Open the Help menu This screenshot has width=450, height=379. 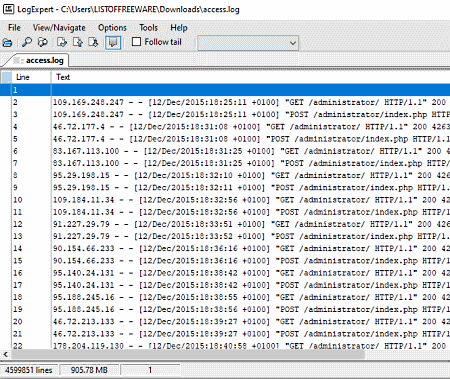click(179, 28)
